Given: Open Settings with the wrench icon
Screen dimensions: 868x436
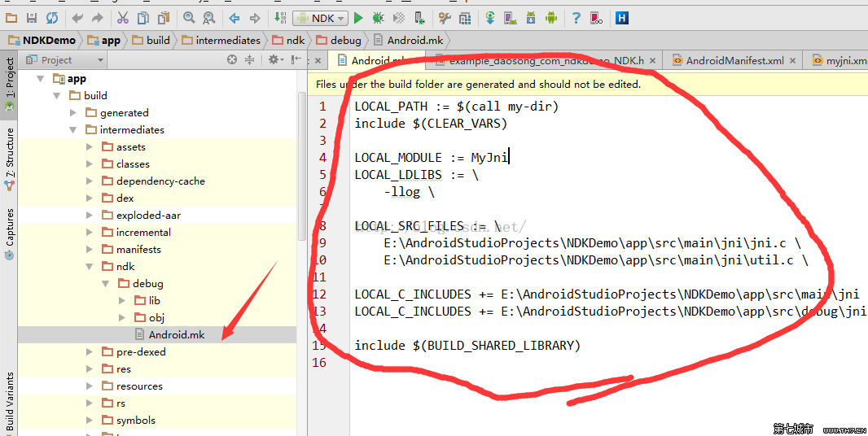Looking at the screenshot, I should coord(445,18).
